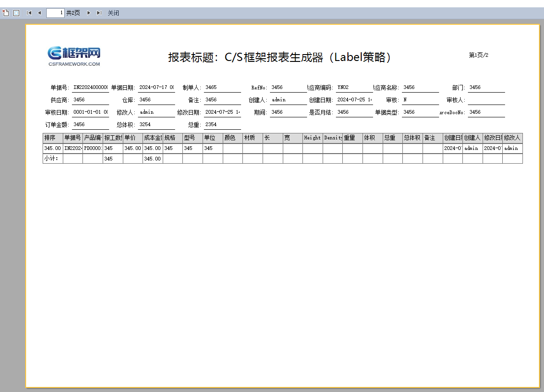Viewport: 544px width, 392px height.
Task: Click the 单据日期 value 2024-07-17
Action: click(156, 87)
